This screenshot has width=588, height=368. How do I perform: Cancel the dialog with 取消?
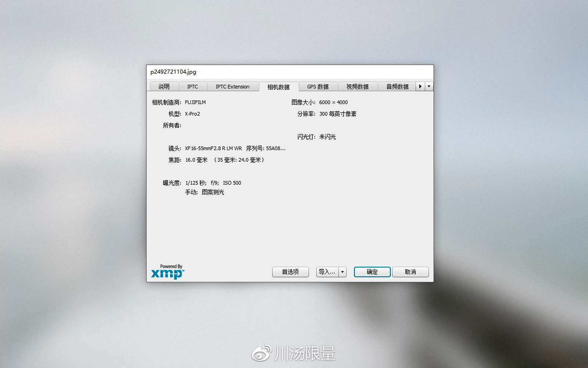[410, 272]
